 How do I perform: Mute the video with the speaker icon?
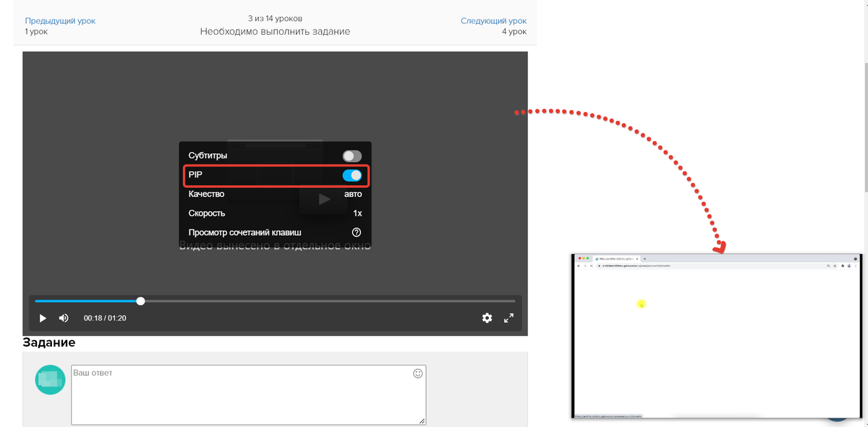[x=64, y=318]
